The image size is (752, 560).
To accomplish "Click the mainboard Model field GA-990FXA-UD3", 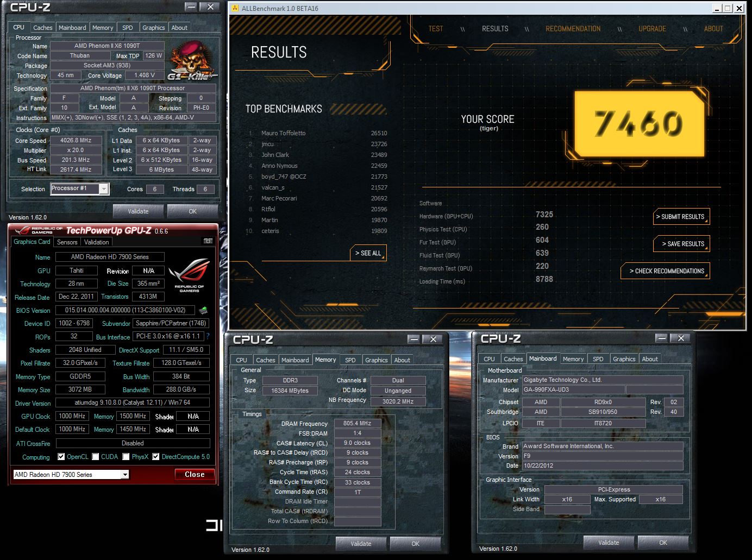I will tap(573, 390).
